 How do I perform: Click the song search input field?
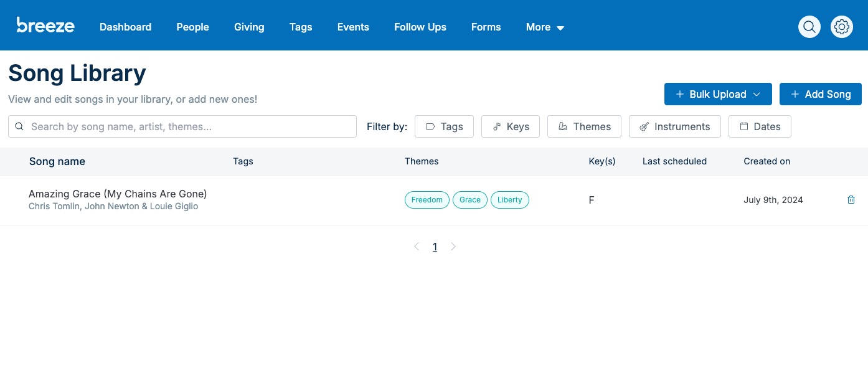[x=182, y=126]
